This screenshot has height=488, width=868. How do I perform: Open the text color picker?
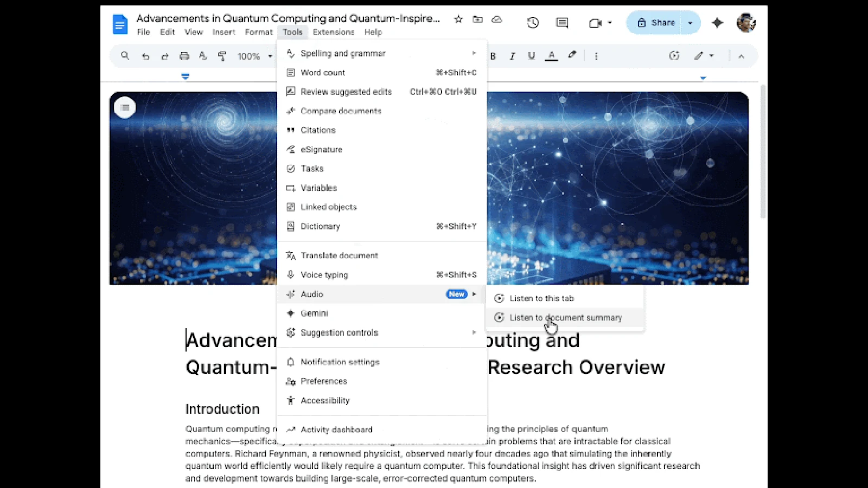pyautogui.click(x=551, y=56)
